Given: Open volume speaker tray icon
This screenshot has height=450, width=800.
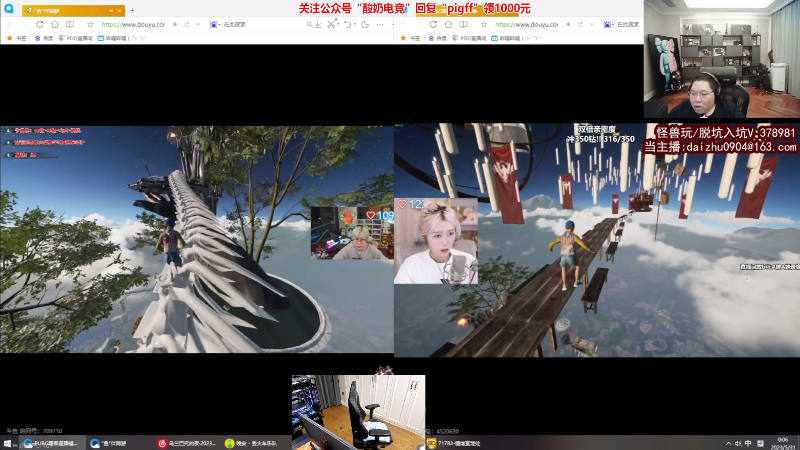Looking at the screenshot, I should pyautogui.click(x=738, y=443).
